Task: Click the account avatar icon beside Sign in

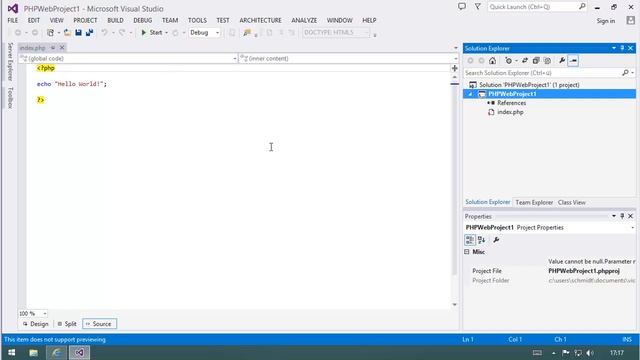Action: [631, 20]
